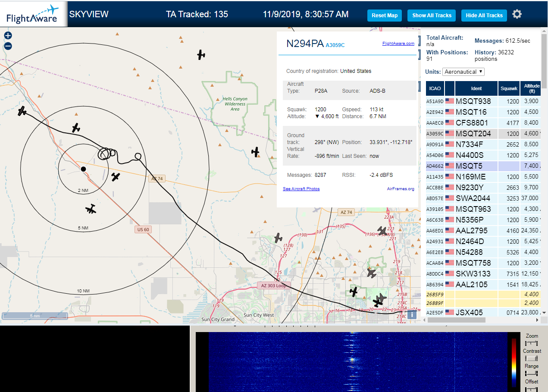This screenshot has width=548, height=392.
Task: Select the N7334F aircraft row
Action: [x=483, y=144]
